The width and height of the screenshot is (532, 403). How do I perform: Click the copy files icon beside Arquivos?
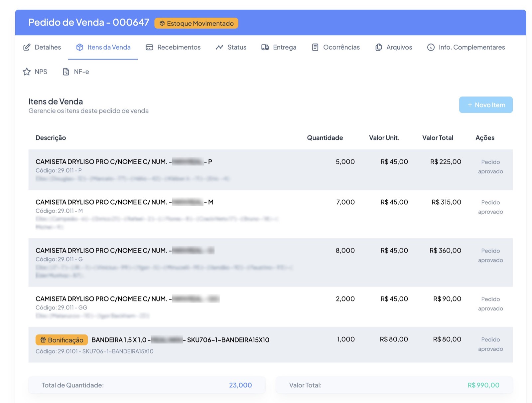point(378,47)
